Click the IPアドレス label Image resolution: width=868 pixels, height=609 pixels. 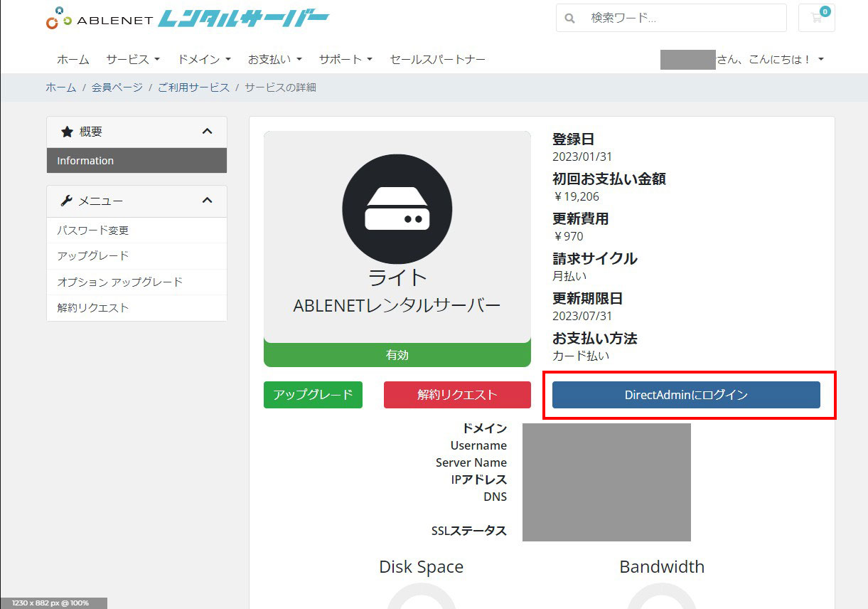(x=479, y=480)
